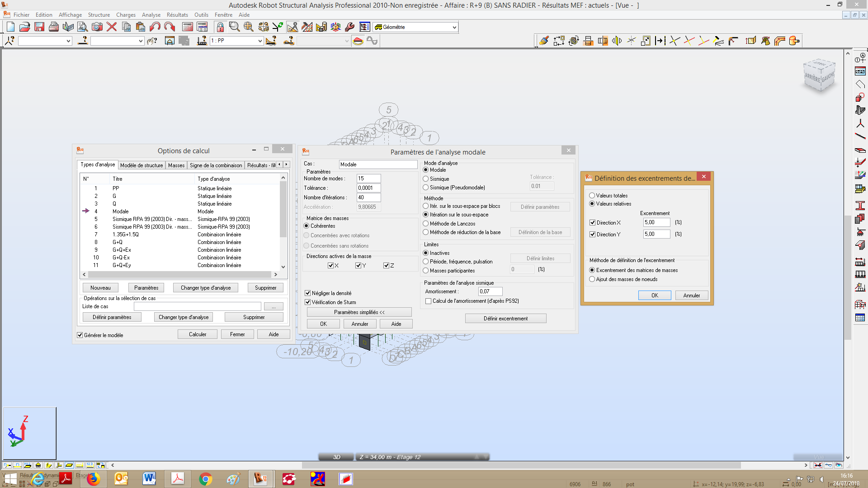This screenshot has height=488, width=868.
Task: Click the wrench preferences icon
Action: [x=350, y=27]
